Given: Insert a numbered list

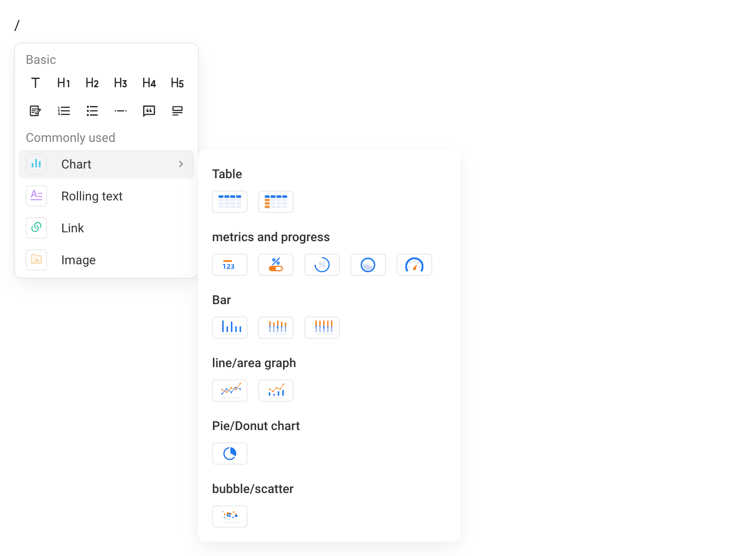Looking at the screenshot, I should (x=64, y=111).
